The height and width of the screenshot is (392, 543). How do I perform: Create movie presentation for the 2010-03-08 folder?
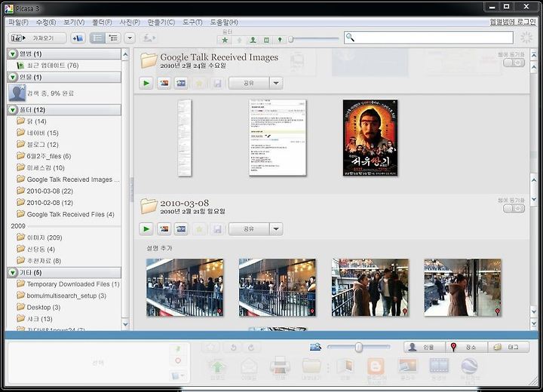click(181, 229)
